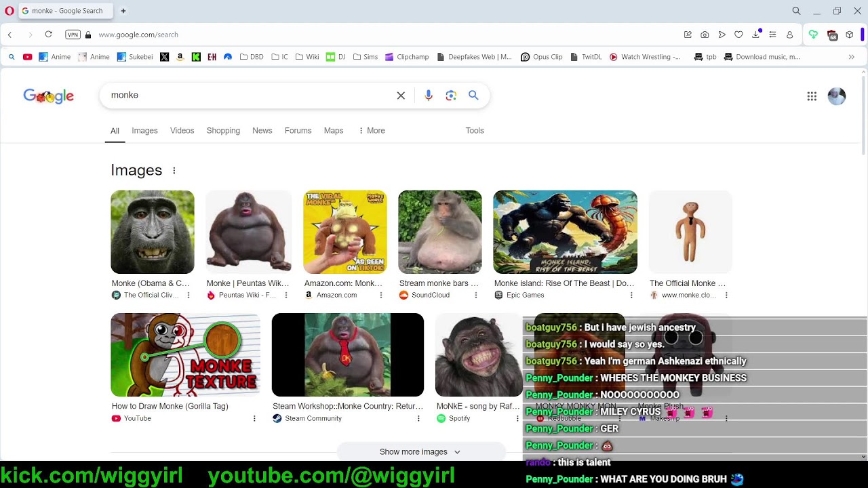Open the Google apps grid
Viewport: 868px width, 488px height.
[812, 96]
